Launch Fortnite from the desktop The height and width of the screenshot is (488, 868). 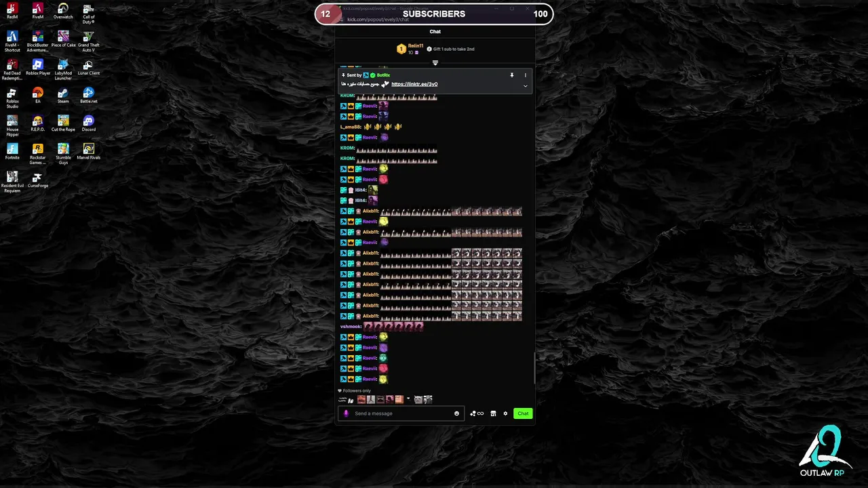point(12,152)
